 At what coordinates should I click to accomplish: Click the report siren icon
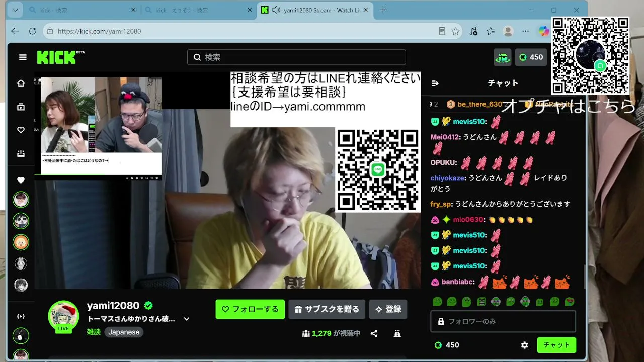coord(397,333)
